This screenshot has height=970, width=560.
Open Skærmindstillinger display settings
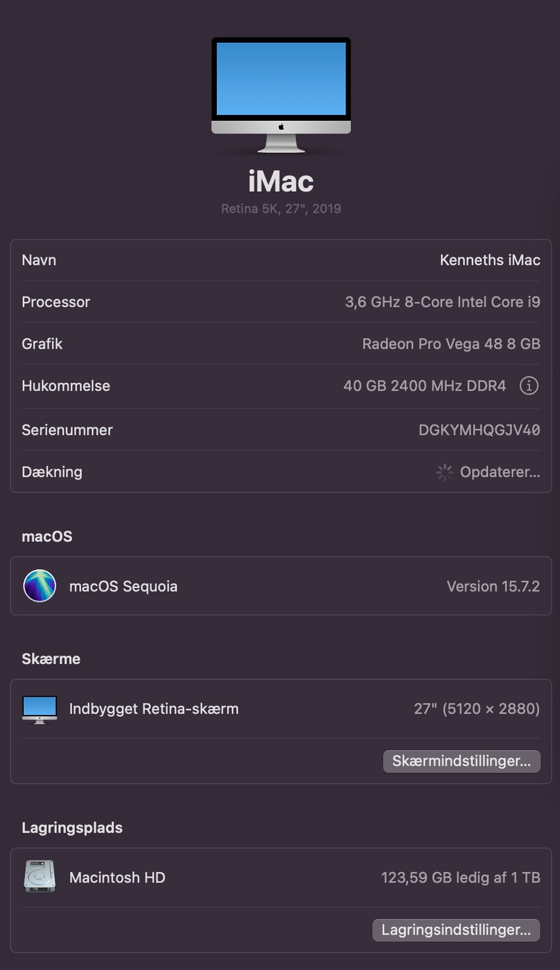point(461,761)
